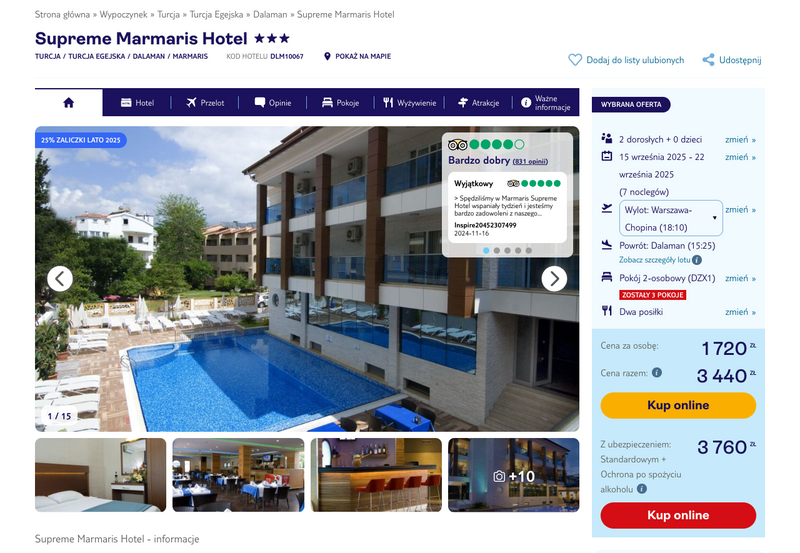The image size is (800, 553).
Task: Select the second review carousel dot
Action: click(x=497, y=250)
